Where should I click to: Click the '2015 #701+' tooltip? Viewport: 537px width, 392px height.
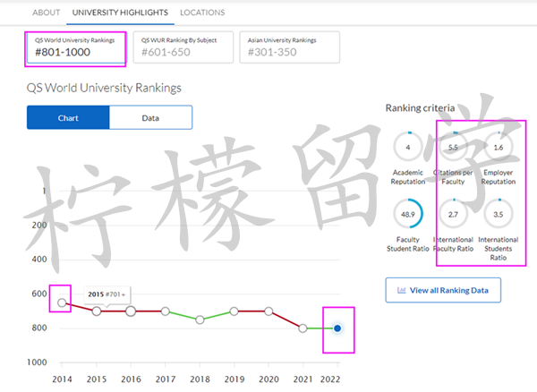[x=107, y=294]
